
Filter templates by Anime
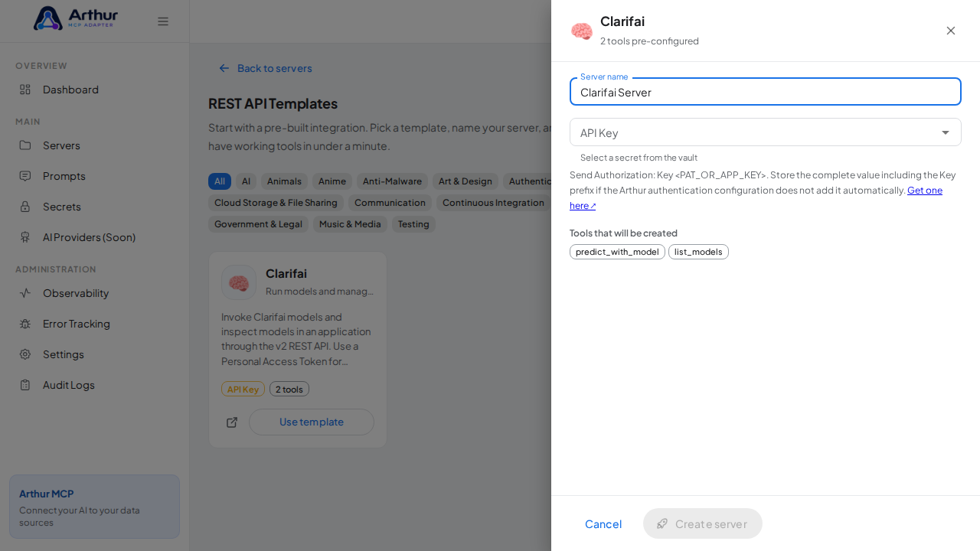332,181
